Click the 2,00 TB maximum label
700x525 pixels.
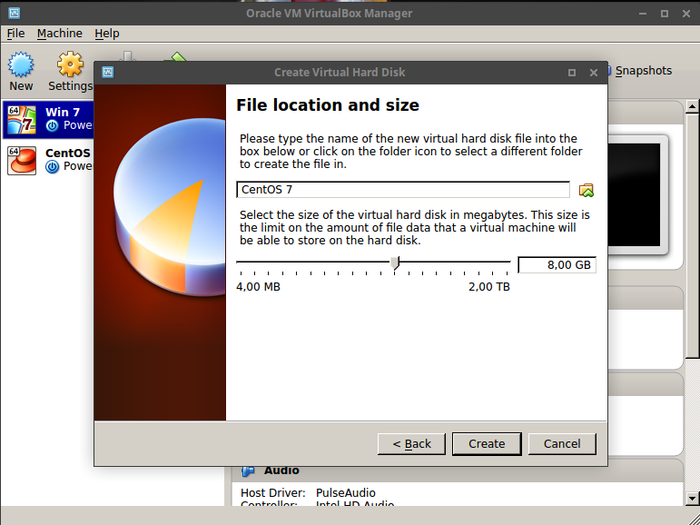(489, 287)
